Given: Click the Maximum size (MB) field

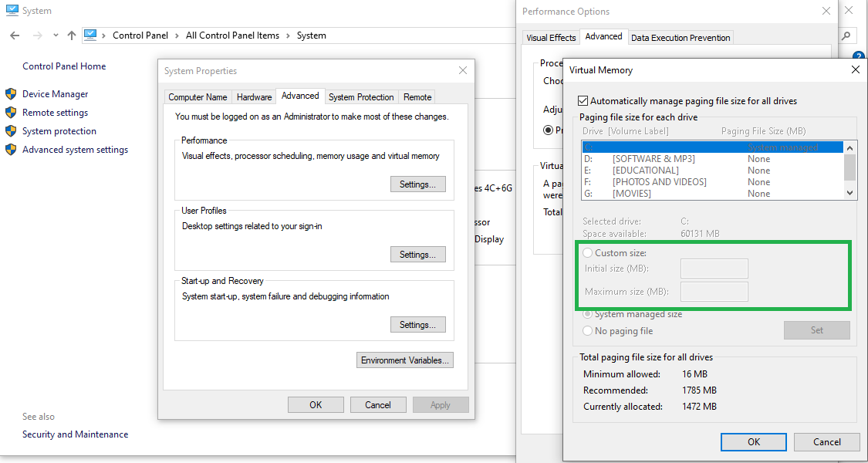Looking at the screenshot, I should coord(714,292).
